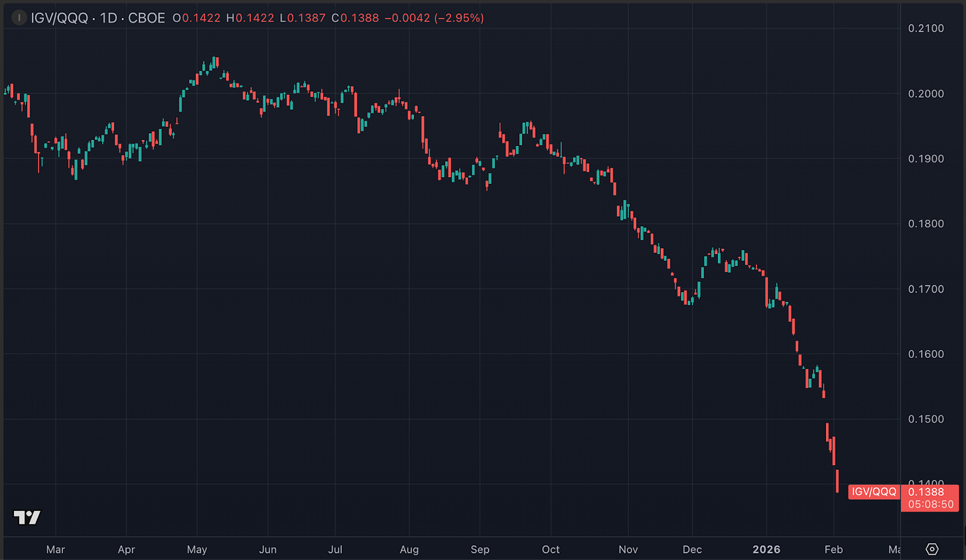Open chart settings gear icon

[x=932, y=549]
